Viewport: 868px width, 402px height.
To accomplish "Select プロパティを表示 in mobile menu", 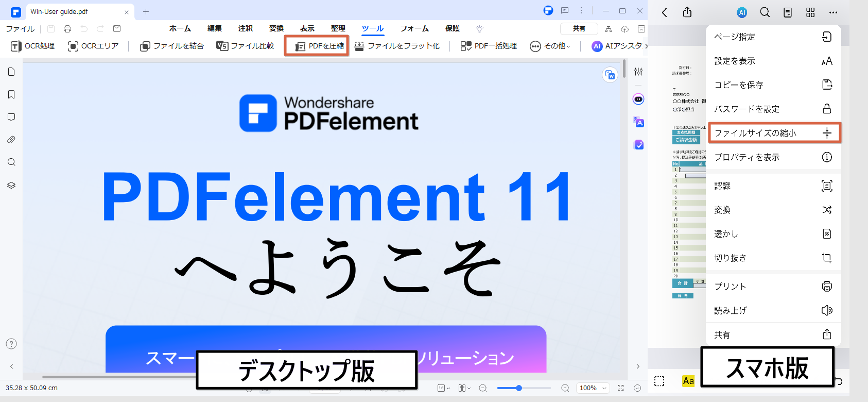I will click(773, 157).
